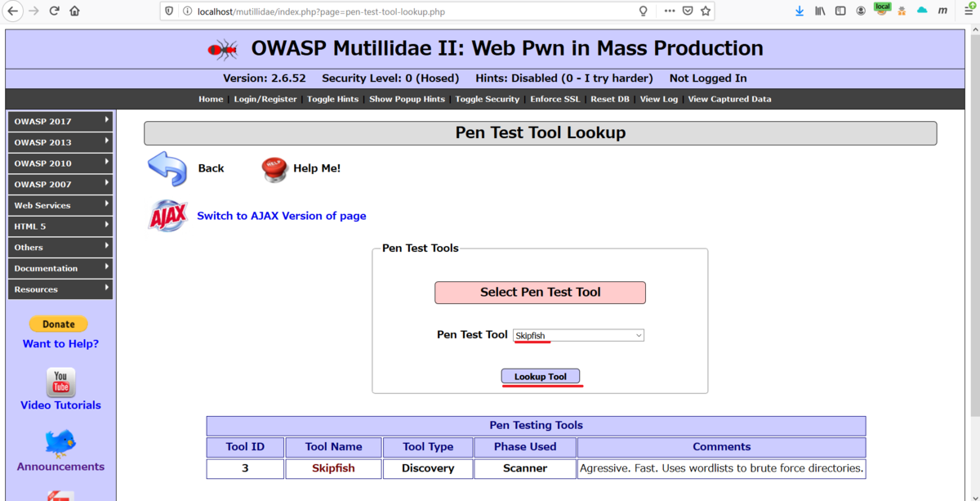
Task: Go back with the browser back arrow
Action: [x=13, y=11]
